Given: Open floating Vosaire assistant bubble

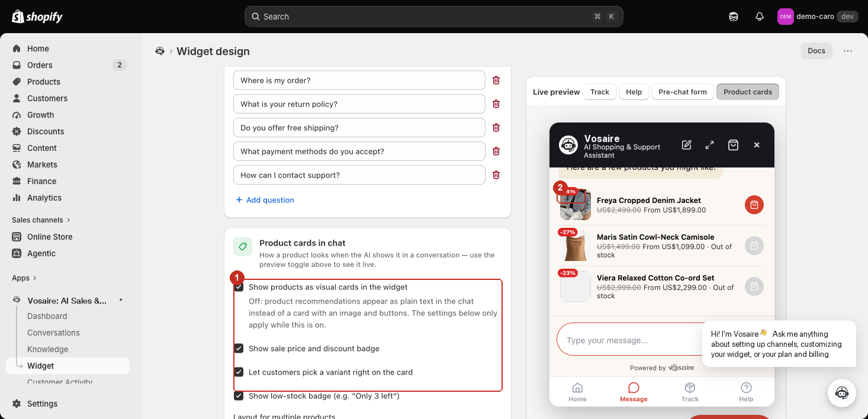Looking at the screenshot, I should [x=842, y=393].
